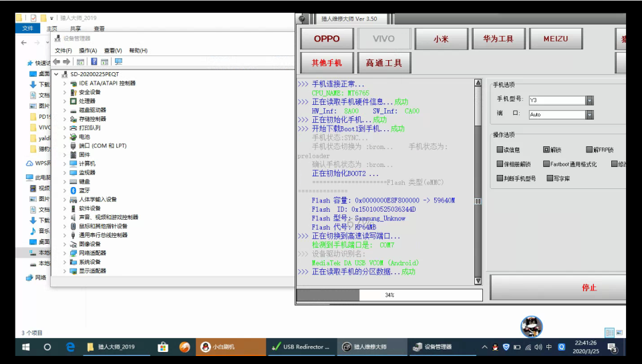The image size is (642, 364).
Task: Expand the 端口 (COM 和 LPT) node
Action: click(x=65, y=146)
